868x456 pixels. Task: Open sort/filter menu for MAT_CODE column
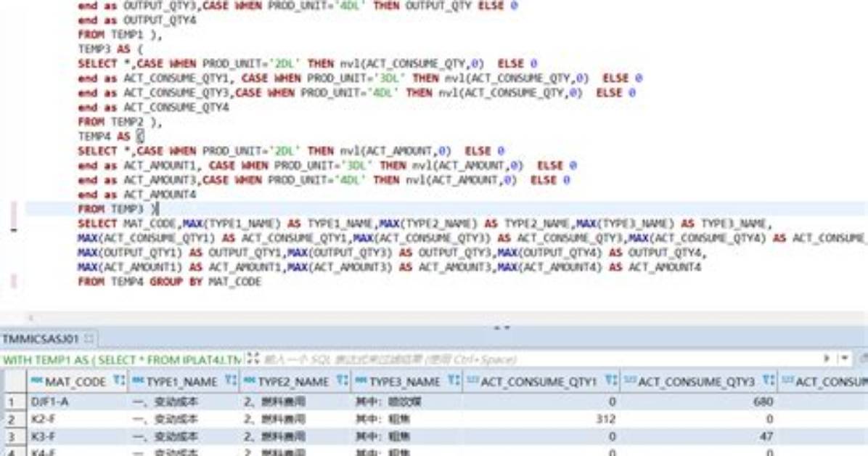pos(118,380)
